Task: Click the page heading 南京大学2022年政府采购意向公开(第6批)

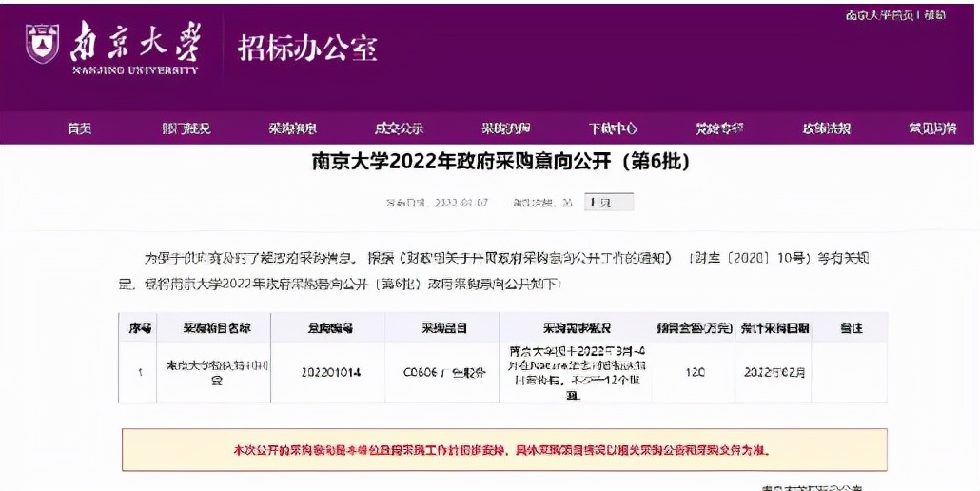Action: tap(500, 162)
